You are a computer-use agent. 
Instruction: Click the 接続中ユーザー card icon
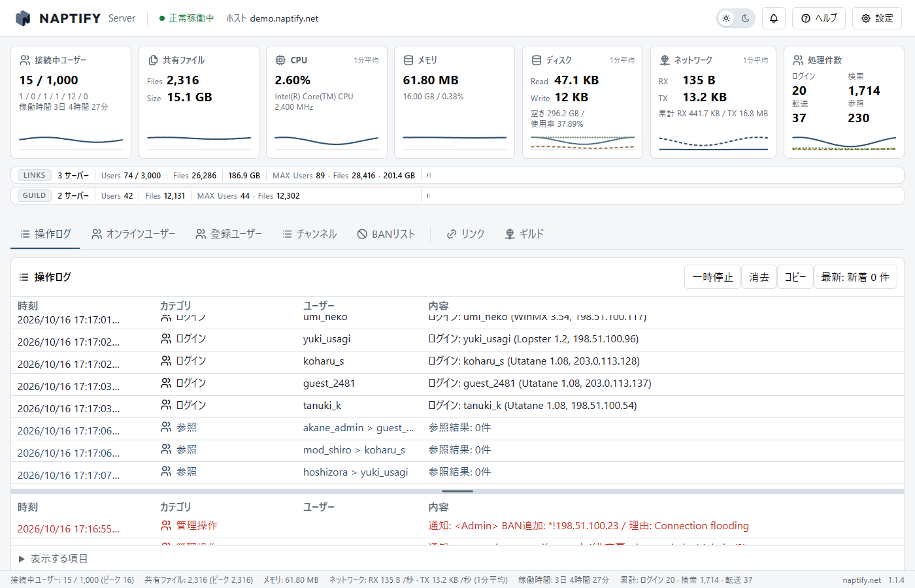[25, 60]
